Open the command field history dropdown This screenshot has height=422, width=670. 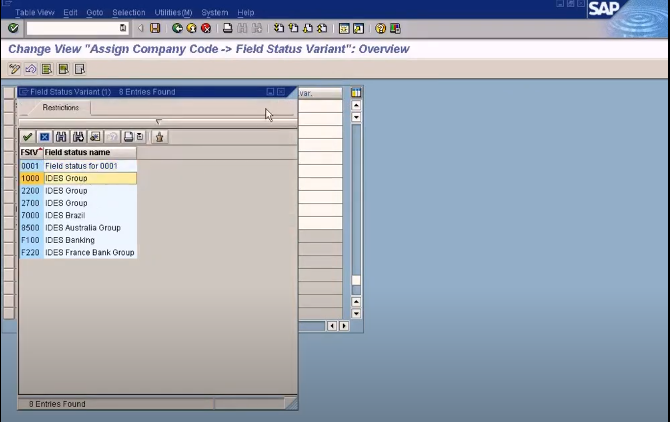(x=123, y=28)
